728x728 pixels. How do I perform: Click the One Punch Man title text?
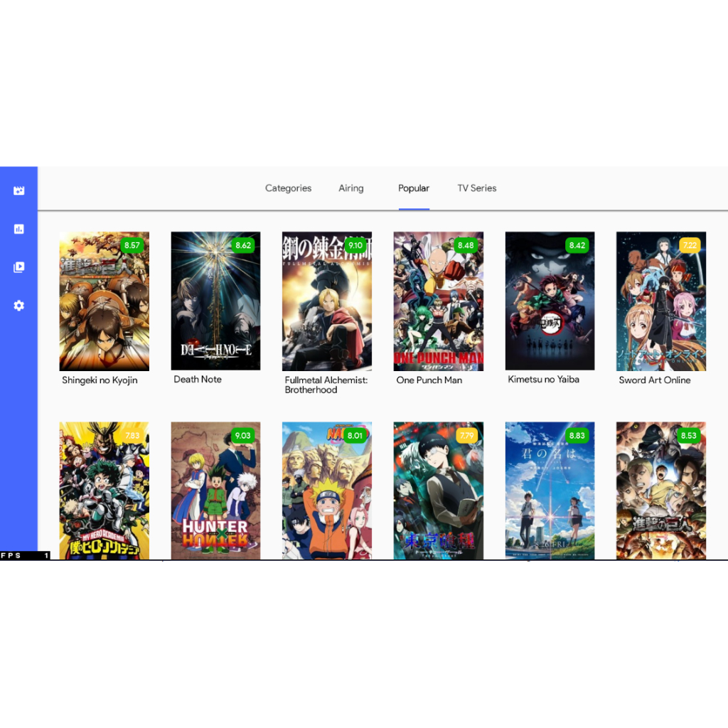click(x=429, y=380)
